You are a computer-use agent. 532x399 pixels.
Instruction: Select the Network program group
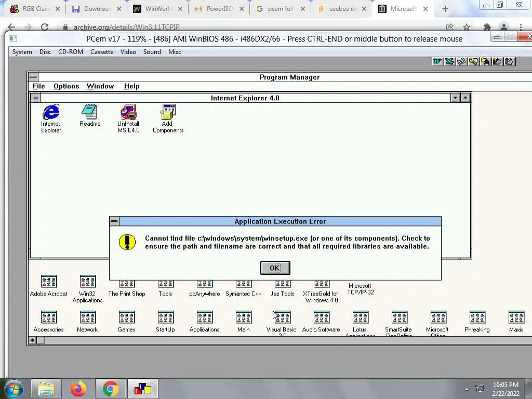[87, 322]
